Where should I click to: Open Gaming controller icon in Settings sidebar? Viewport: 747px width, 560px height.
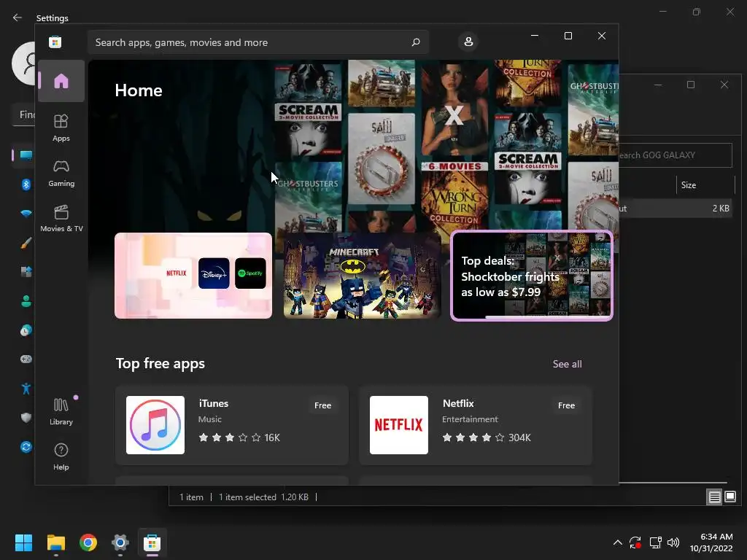(26, 359)
